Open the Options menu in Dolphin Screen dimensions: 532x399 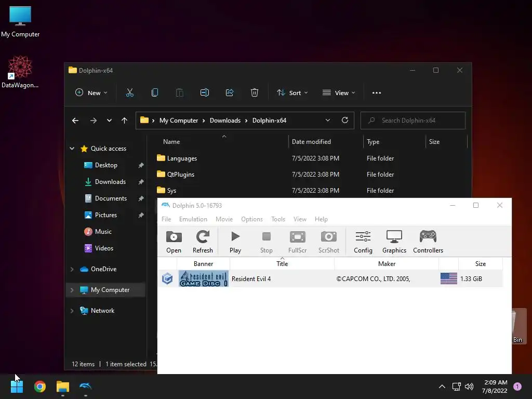pyautogui.click(x=252, y=219)
